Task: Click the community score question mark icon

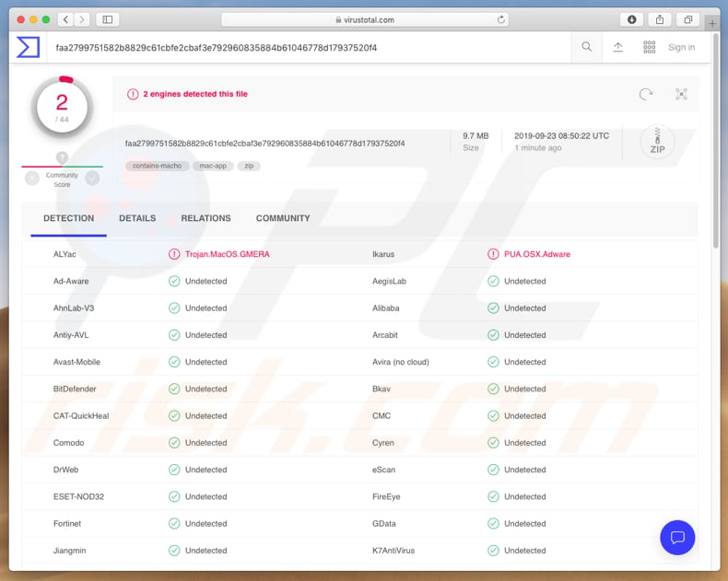Action: pos(62,157)
